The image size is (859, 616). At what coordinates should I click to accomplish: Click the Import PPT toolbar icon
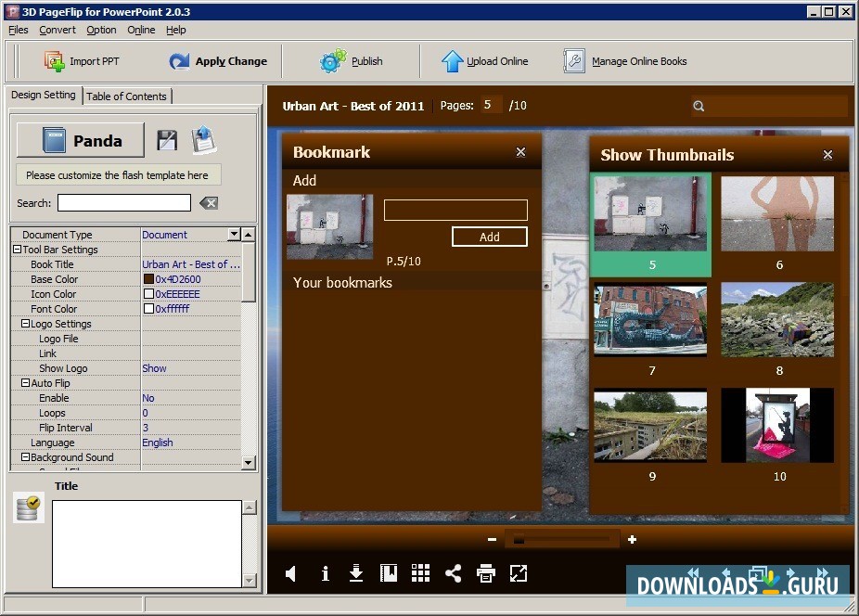[55, 61]
